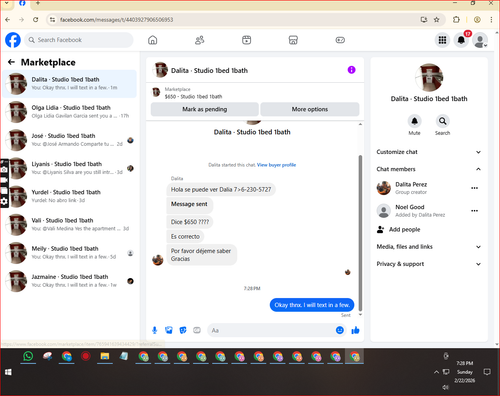Open File Explorer from the taskbar
The width and height of the screenshot is (500, 396).
(105, 356)
